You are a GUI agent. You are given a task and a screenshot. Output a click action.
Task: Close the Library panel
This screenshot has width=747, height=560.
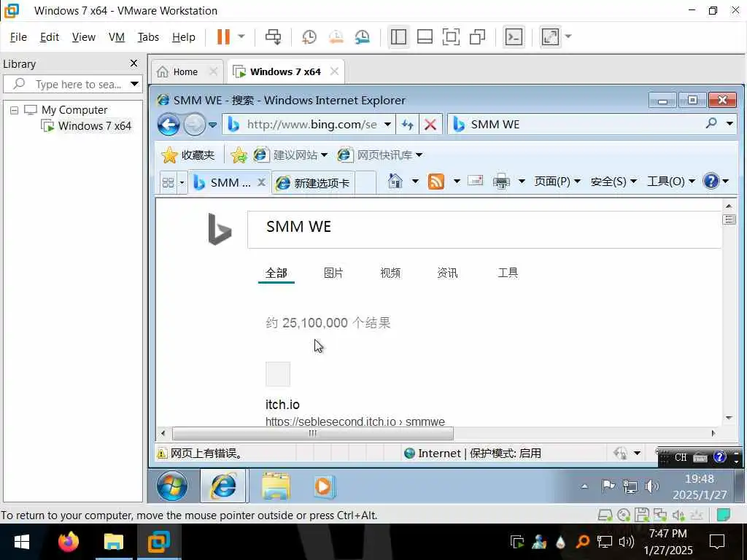(134, 63)
